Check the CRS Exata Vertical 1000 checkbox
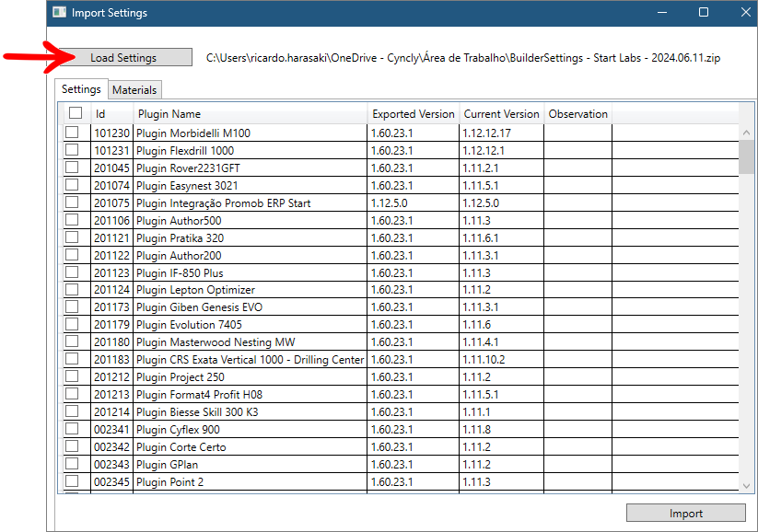This screenshot has height=532, width=758. coord(72,359)
